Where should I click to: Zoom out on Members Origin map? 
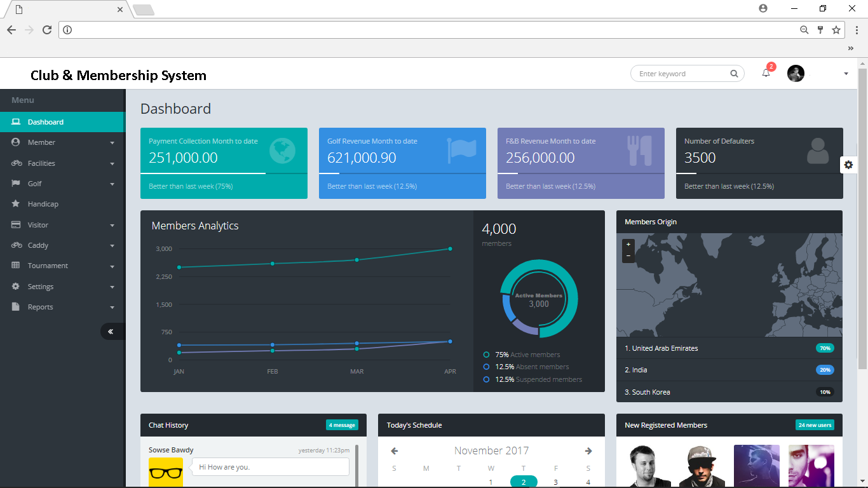click(x=628, y=256)
